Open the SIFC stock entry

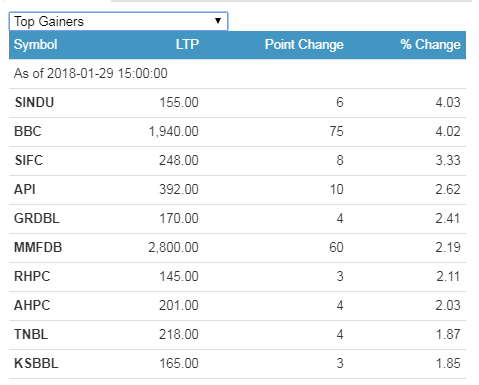29,160
